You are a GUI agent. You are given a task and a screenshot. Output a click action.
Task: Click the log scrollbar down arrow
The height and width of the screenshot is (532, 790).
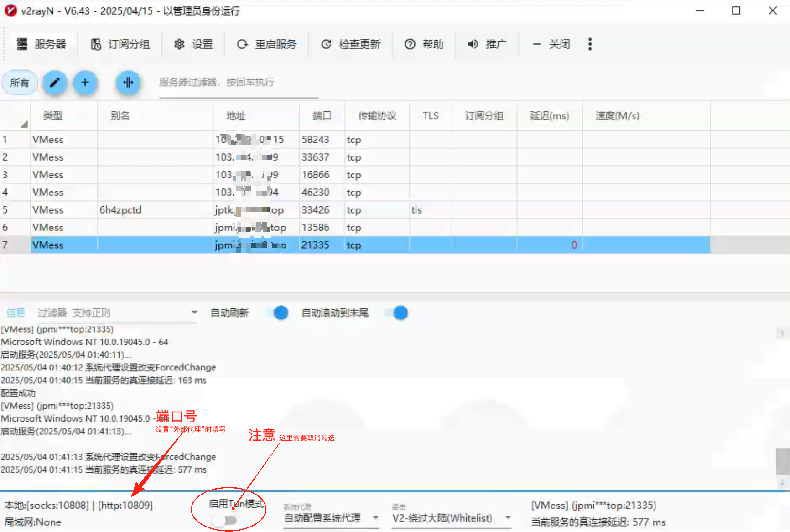(x=783, y=482)
